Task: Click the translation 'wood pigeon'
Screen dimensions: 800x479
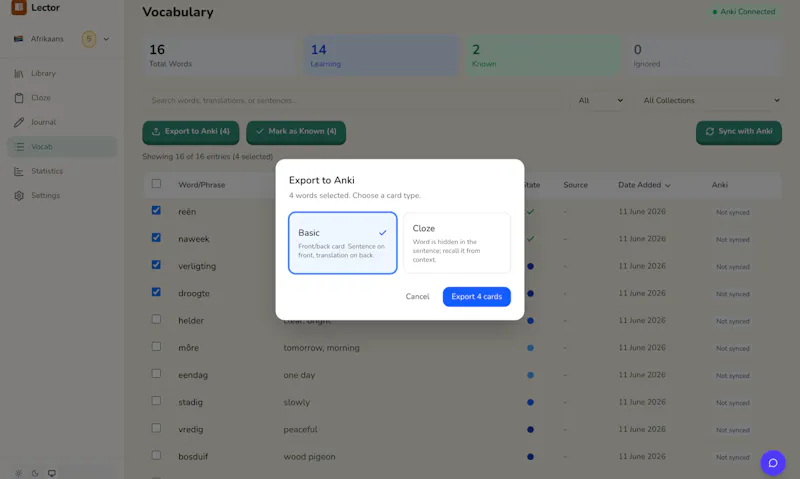Action: point(309,457)
